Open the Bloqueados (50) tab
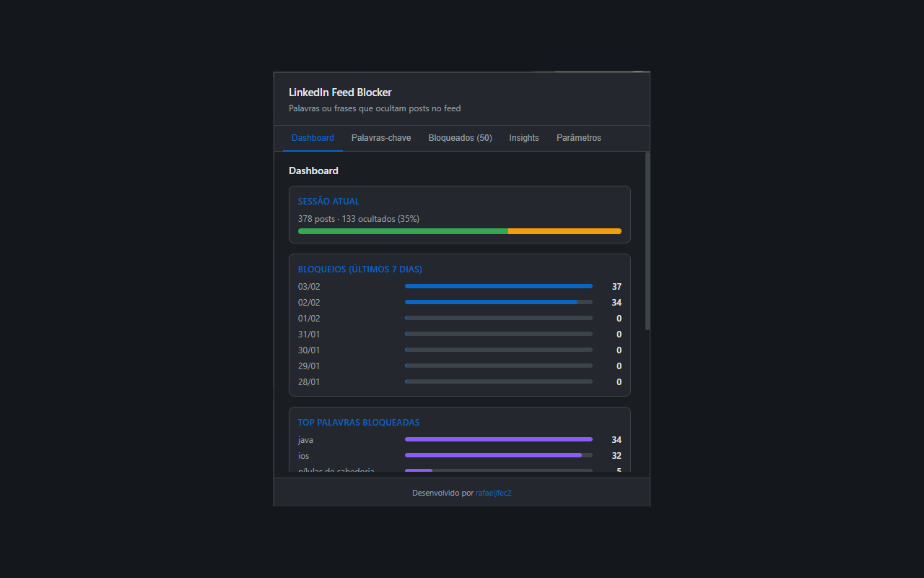924x578 pixels. [x=460, y=138]
